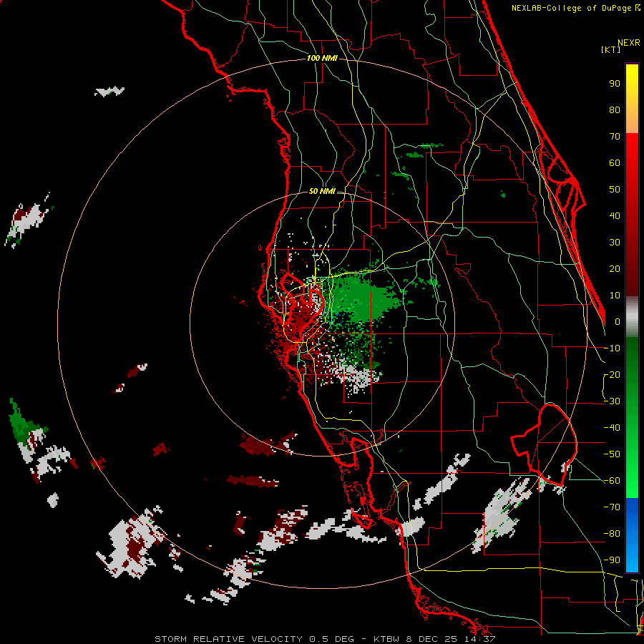Screen dimensions: 644x644
Task: Click the 60 knot label on the legend
Action: coord(615,162)
